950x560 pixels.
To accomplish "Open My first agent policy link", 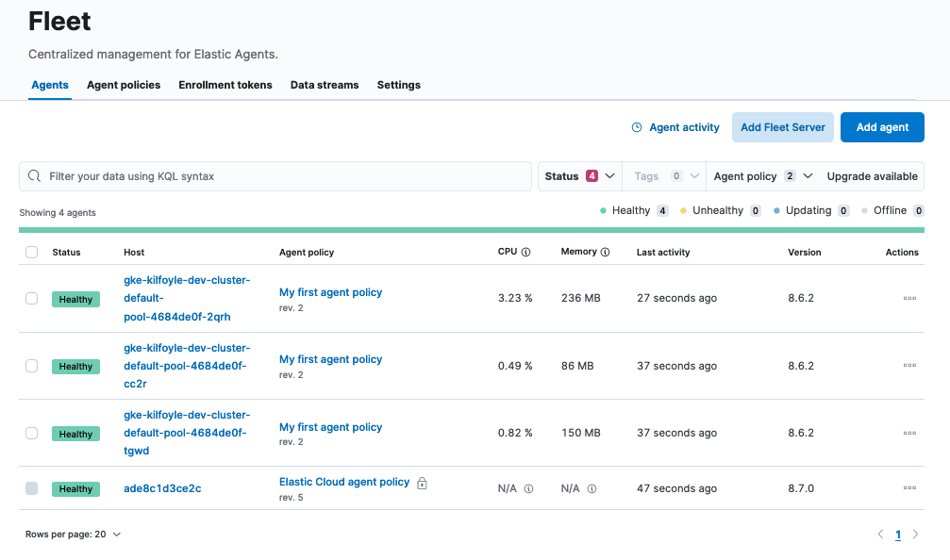I will 330,292.
